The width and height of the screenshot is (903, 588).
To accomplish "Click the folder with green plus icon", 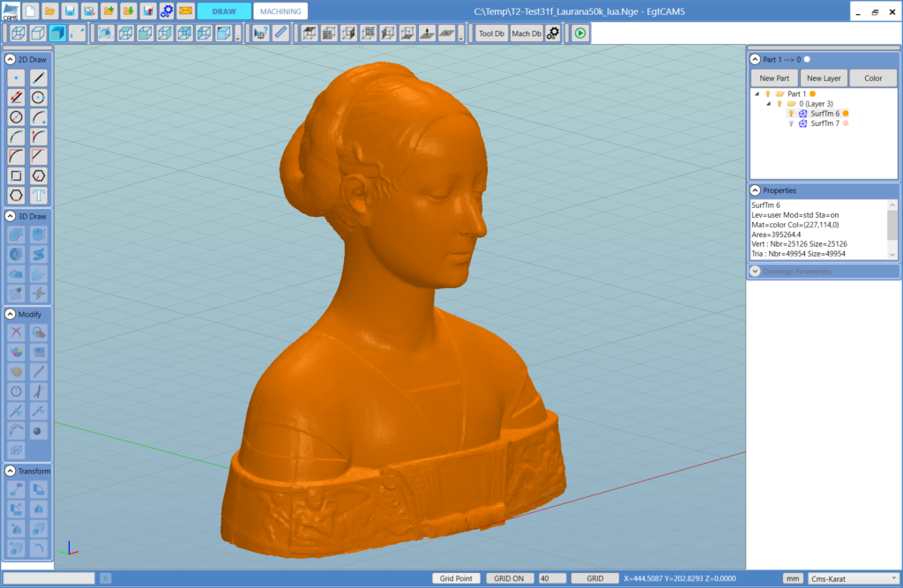I will [108, 11].
